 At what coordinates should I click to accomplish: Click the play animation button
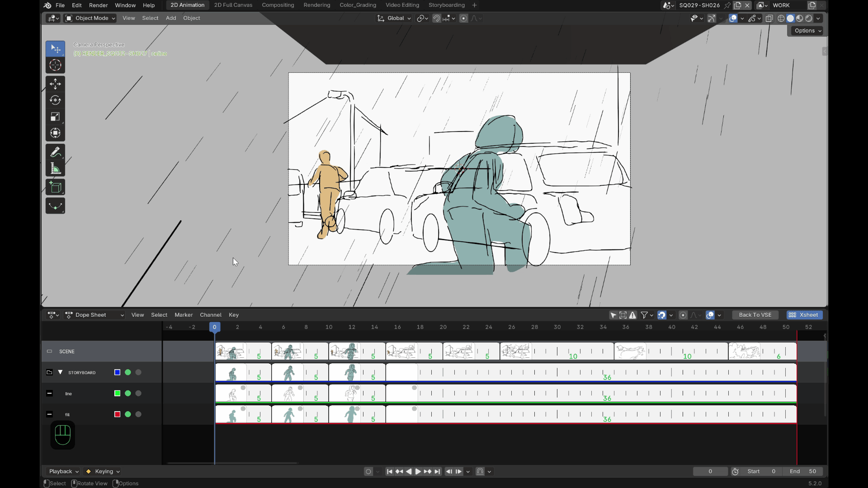point(418,471)
